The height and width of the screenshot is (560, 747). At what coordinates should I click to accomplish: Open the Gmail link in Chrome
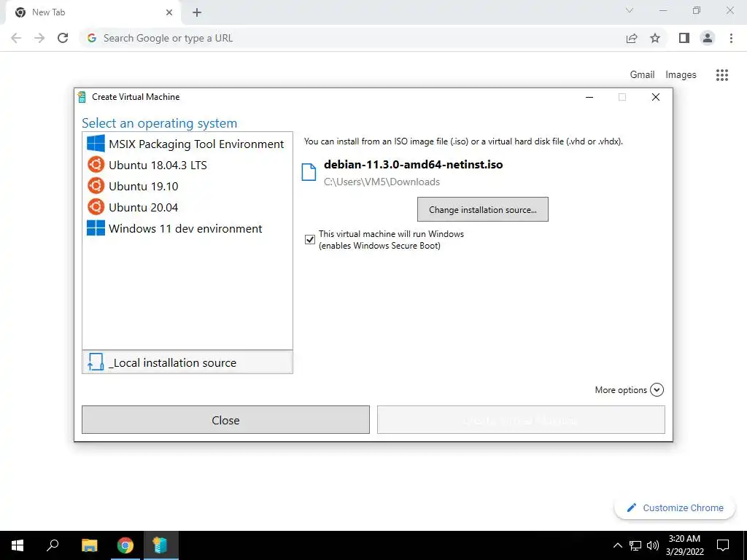(642, 75)
